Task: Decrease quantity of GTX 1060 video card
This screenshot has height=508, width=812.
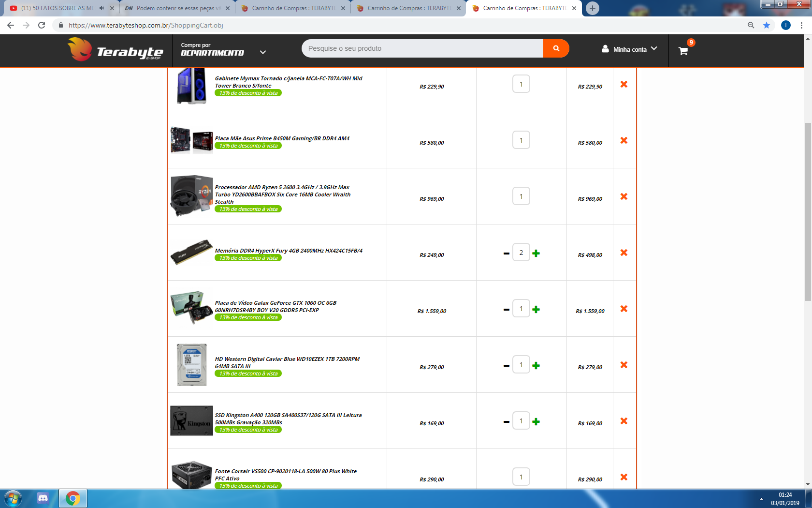Action: pyautogui.click(x=507, y=310)
